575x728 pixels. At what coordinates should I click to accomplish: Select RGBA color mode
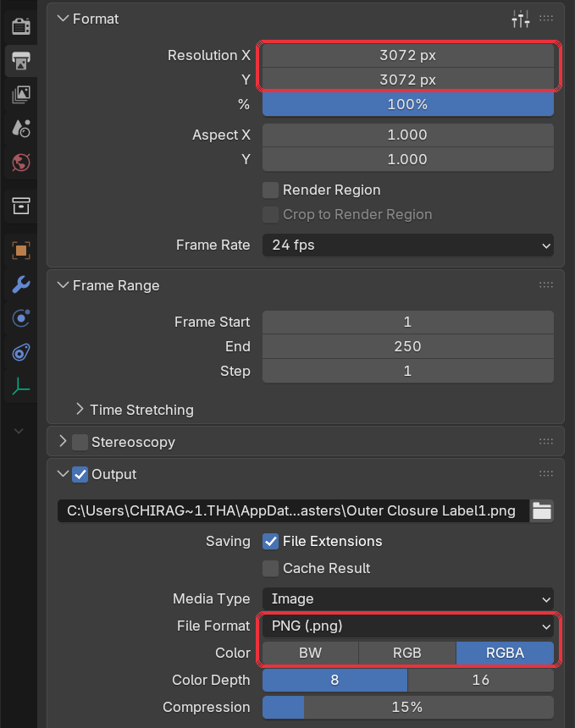click(x=505, y=653)
